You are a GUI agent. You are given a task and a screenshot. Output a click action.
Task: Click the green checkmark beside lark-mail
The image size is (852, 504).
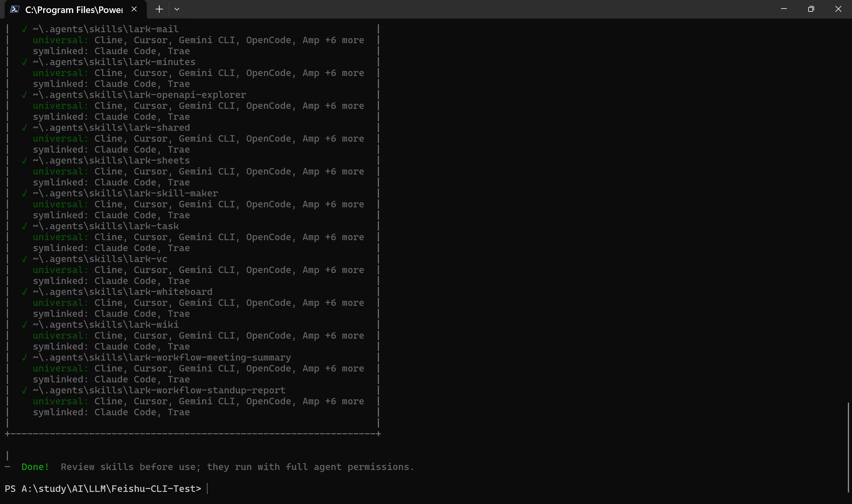pyautogui.click(x=24, y=29)
